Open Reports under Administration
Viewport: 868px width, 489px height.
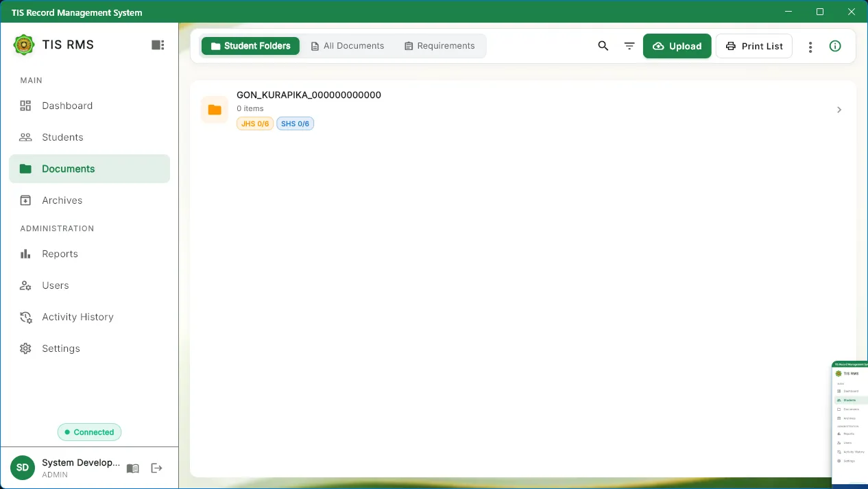click(89, 254)
